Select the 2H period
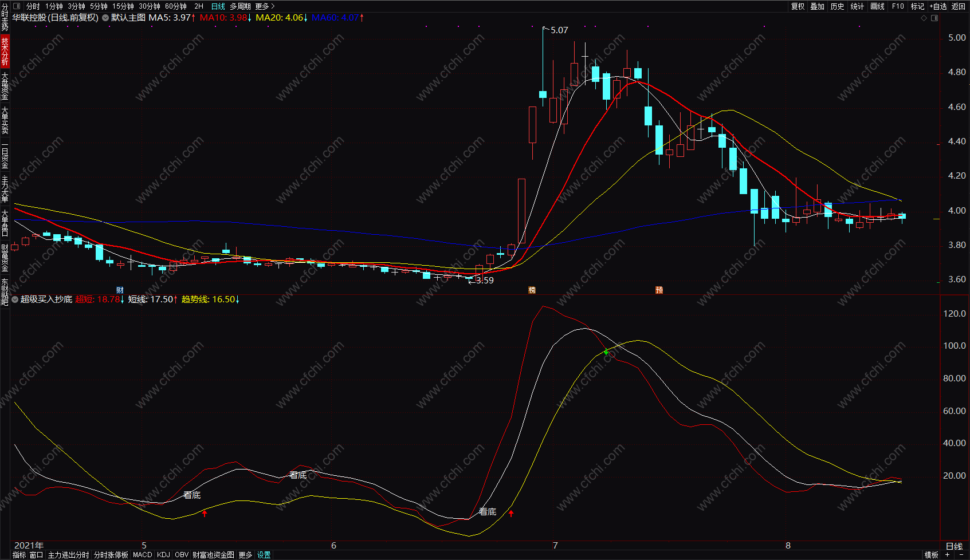970x560 pixels. pyautogui.click(x=199, y=6)
